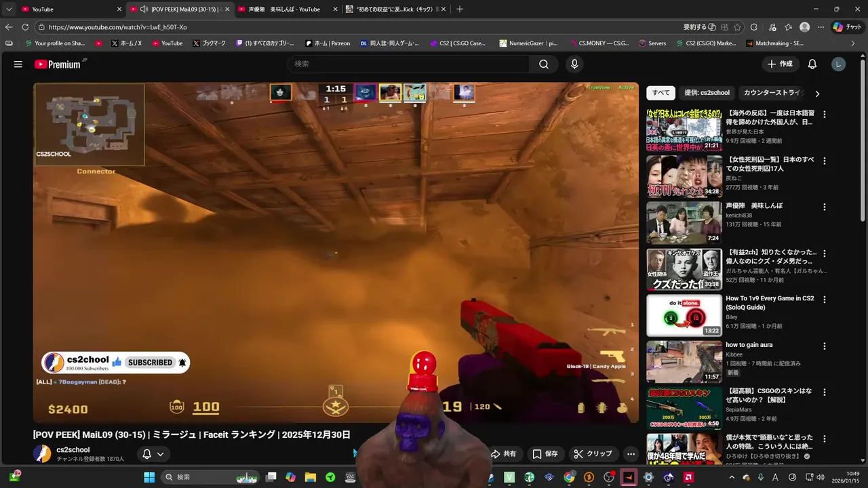Go back with browser back arrow
The width and height of the screenshot is (868, 488).
click(x=9, y=27)
